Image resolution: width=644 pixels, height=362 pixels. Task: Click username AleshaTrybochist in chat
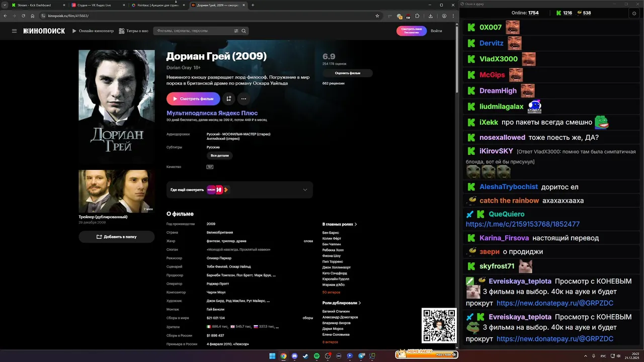509,187
